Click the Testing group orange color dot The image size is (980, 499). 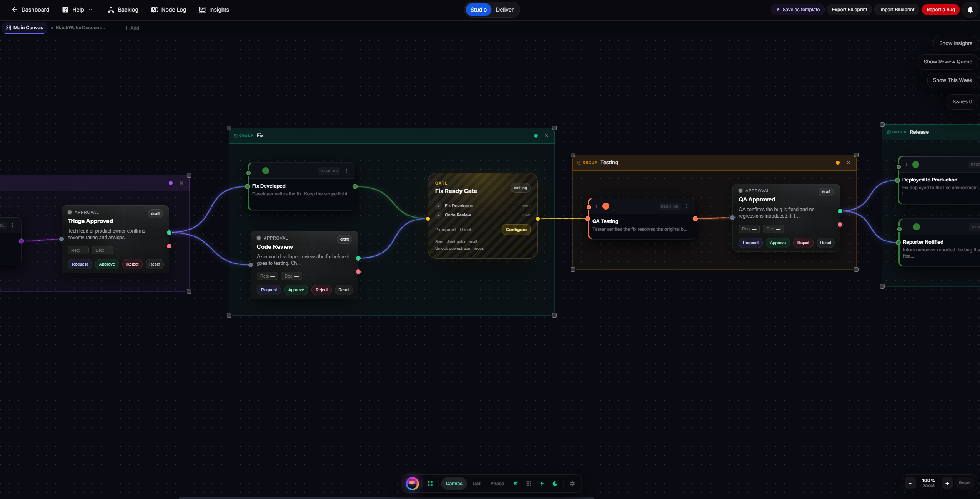pyautogui.click(x=838, y=163)
